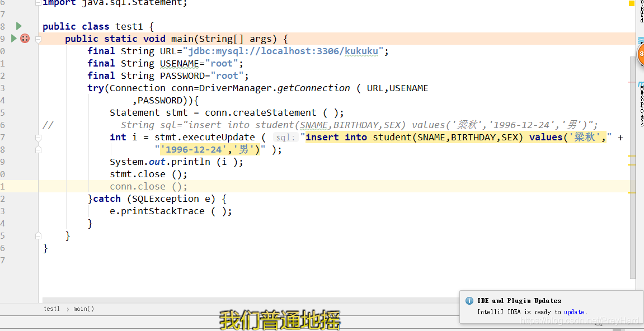Viewport: 644px width, 331px height.
Task: Click the 'sql:' parameter hint
Action: click(285, 138)
